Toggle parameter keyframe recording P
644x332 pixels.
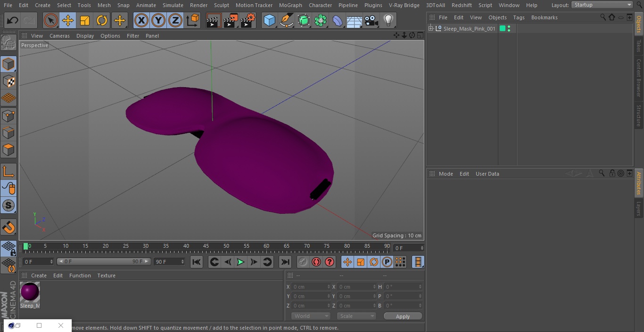[387, 262]
